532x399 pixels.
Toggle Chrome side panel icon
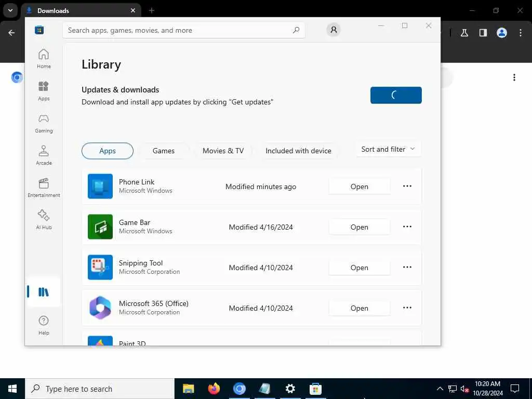[483, 33]
